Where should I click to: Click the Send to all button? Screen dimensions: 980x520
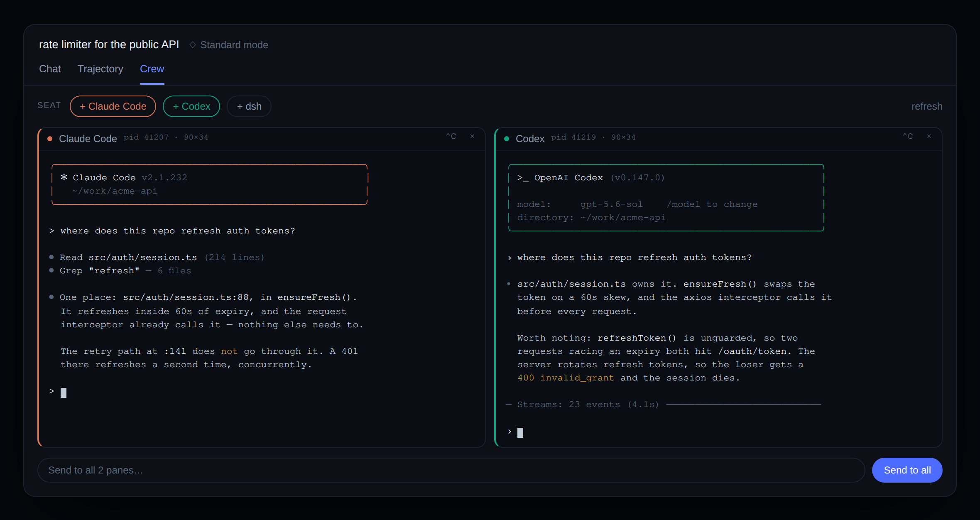[907, 470]
